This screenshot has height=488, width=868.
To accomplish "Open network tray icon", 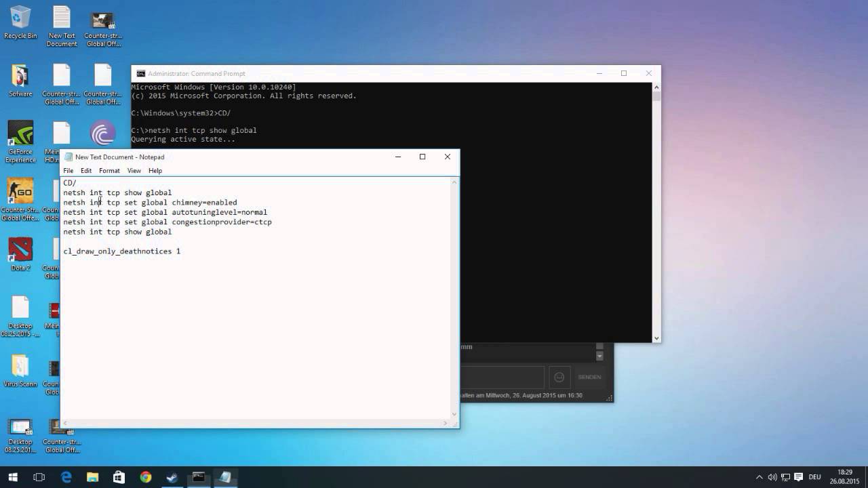I will (x=785, y=477).
